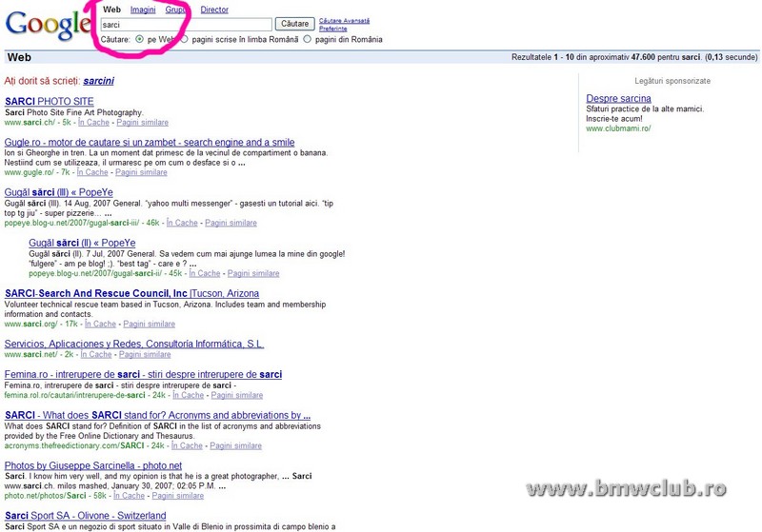Screen dimensions: 762x532
Task: Select 'pagini din România' radio button
Action: (x=307, y=39)
